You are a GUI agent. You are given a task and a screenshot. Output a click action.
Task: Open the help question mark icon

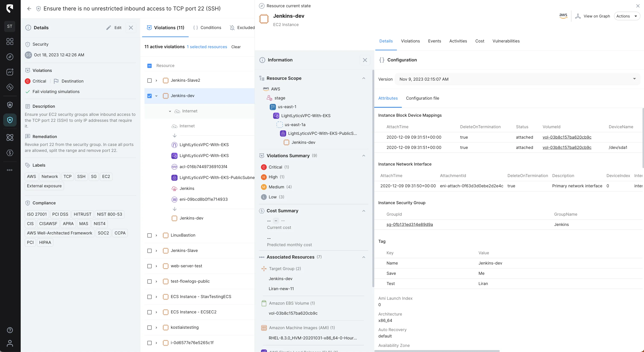[x=10, y=330]
